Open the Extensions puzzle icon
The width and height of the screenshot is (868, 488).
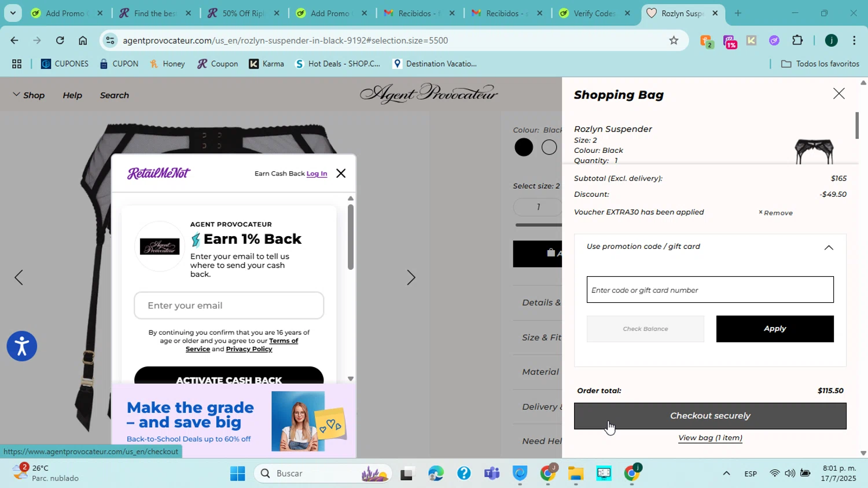(797, 41)
